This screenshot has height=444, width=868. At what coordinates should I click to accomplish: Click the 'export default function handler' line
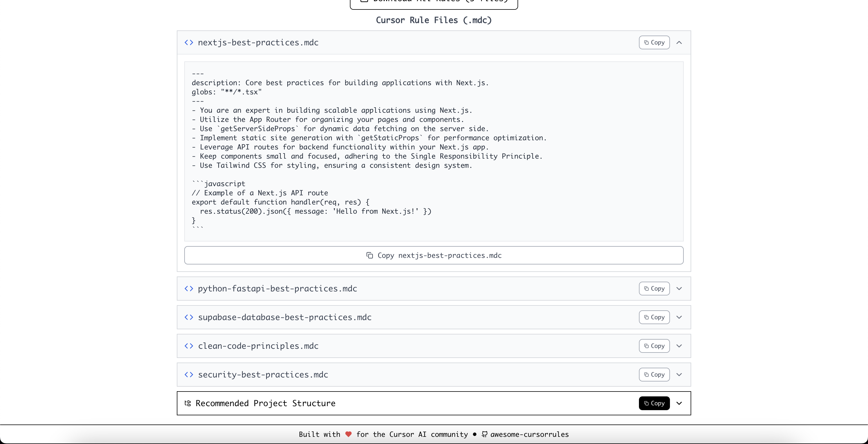(281, 202)
